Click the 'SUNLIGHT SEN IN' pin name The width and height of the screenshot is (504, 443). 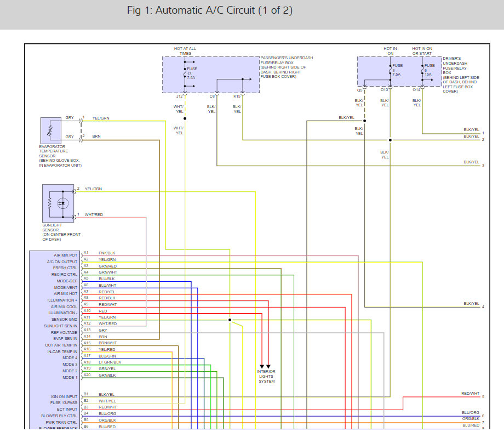click(x=61, y=326)
